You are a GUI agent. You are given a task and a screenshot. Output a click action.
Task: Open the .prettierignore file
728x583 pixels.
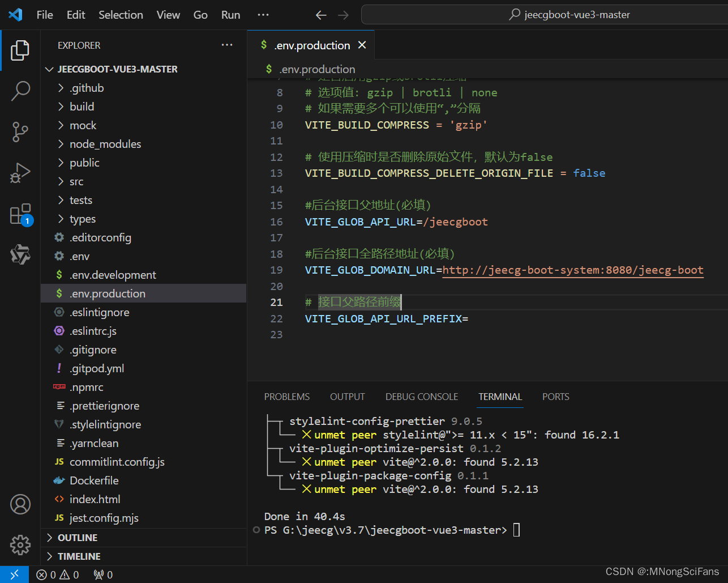tap(144, 406)
